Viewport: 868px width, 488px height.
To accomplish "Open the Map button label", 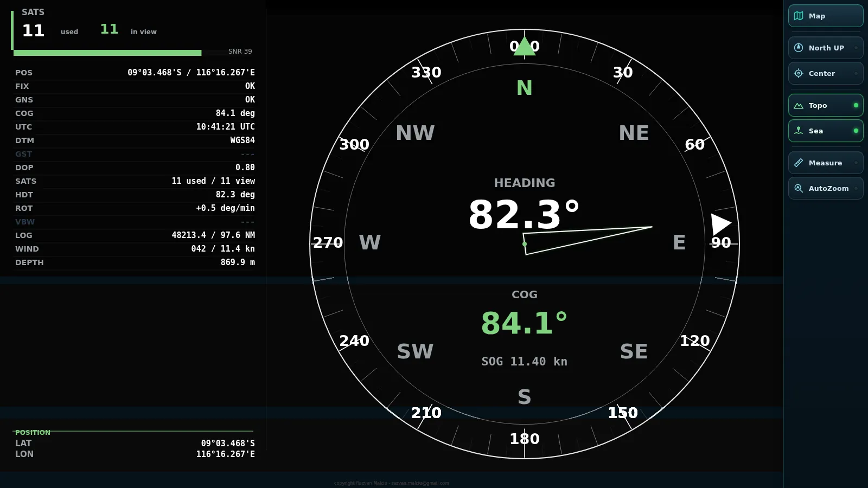I will click(x=817, y=16).
